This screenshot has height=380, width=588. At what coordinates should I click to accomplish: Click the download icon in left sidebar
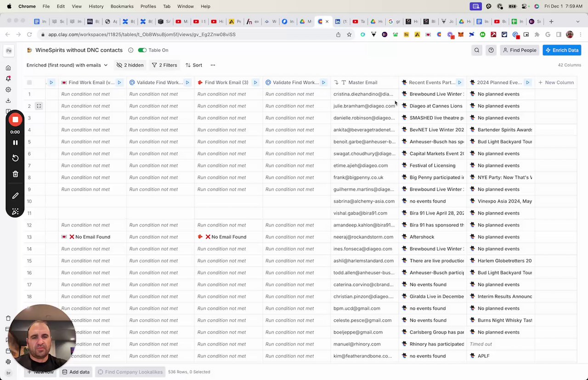point(8,101)
